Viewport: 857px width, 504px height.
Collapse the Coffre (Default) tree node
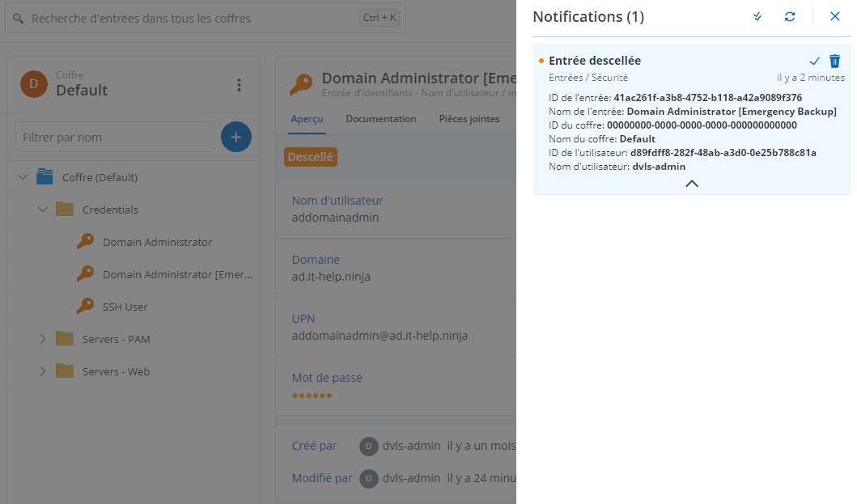coord(23,177)
